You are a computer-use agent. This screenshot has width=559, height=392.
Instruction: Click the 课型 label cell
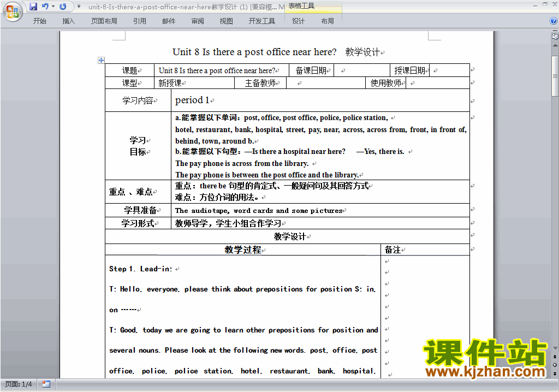[130, 83]
